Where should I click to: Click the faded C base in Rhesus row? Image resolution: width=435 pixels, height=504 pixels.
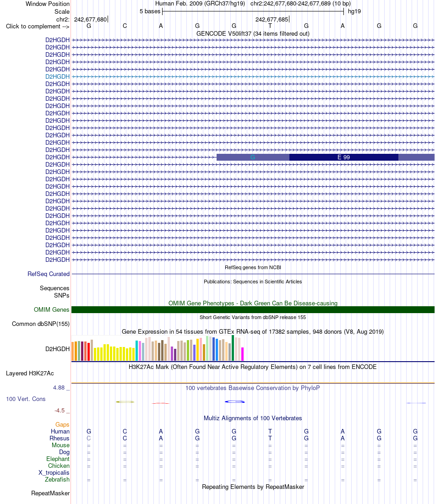(89, 438)
